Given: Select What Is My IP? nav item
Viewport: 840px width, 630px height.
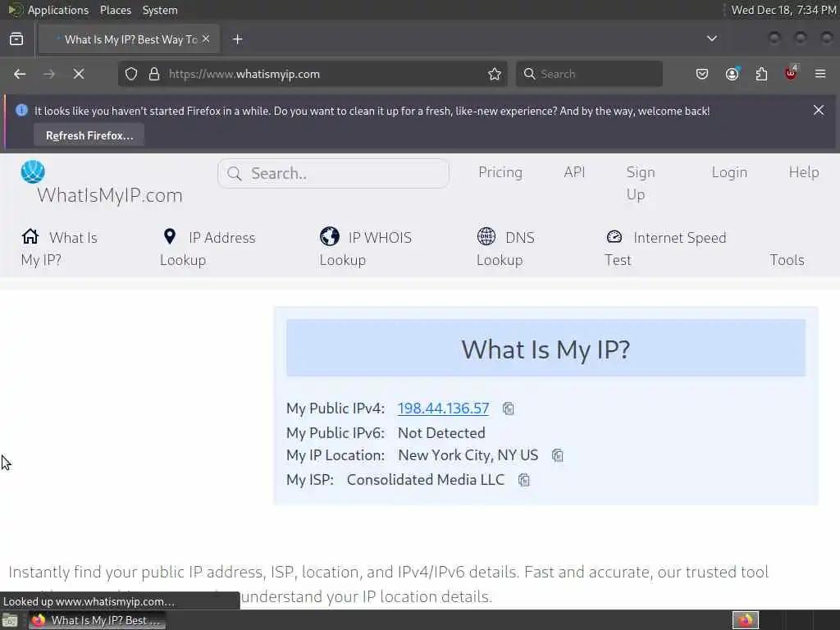Looking at the screenshot, I should click(x=59, y=249).
